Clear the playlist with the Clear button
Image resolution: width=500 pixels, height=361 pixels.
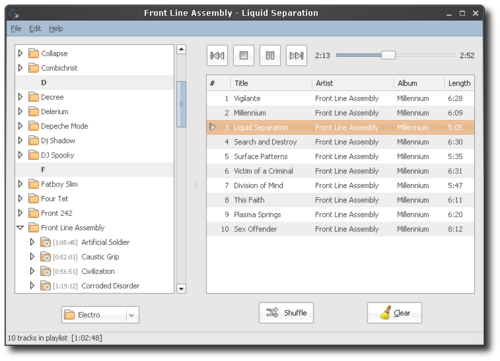point(395,313)
